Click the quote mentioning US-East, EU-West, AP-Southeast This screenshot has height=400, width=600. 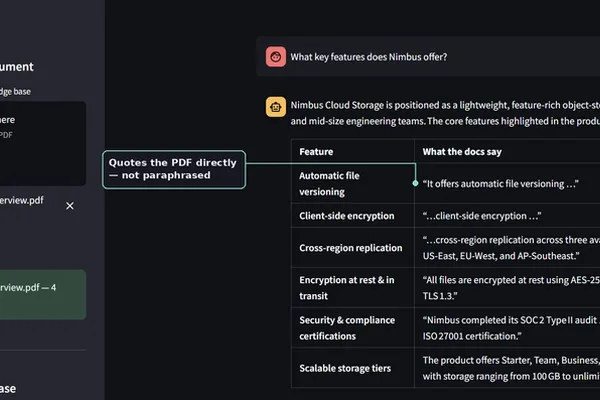(x=511, y=248)
